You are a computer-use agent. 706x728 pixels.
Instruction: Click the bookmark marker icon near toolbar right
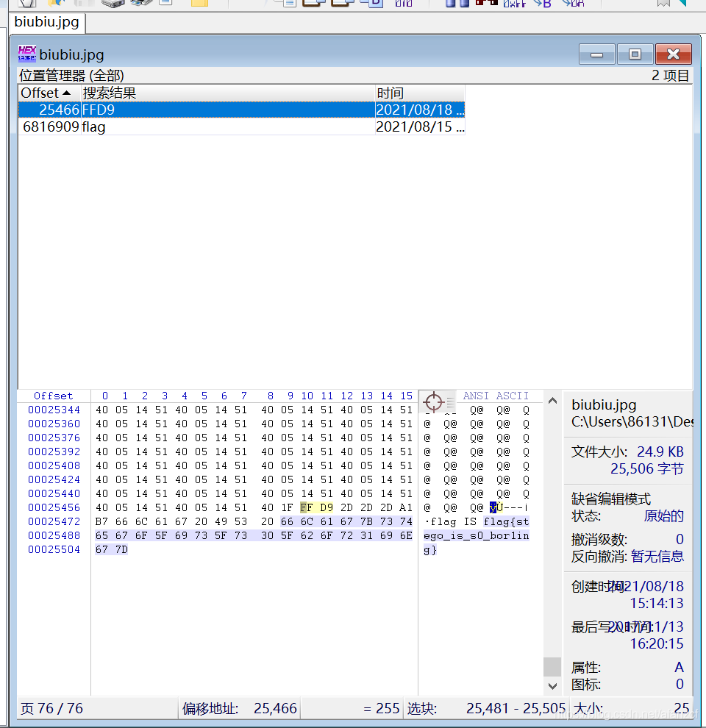(x=663, y=4)
